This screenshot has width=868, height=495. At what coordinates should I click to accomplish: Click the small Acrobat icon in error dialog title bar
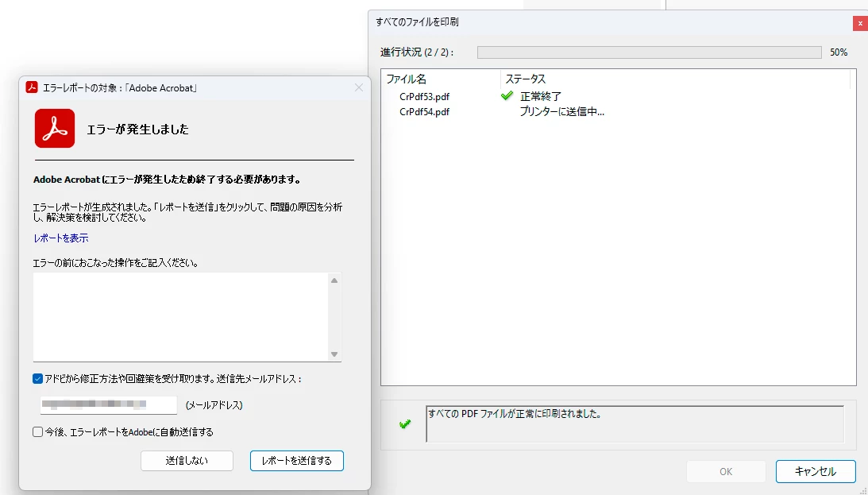(32, 87)
